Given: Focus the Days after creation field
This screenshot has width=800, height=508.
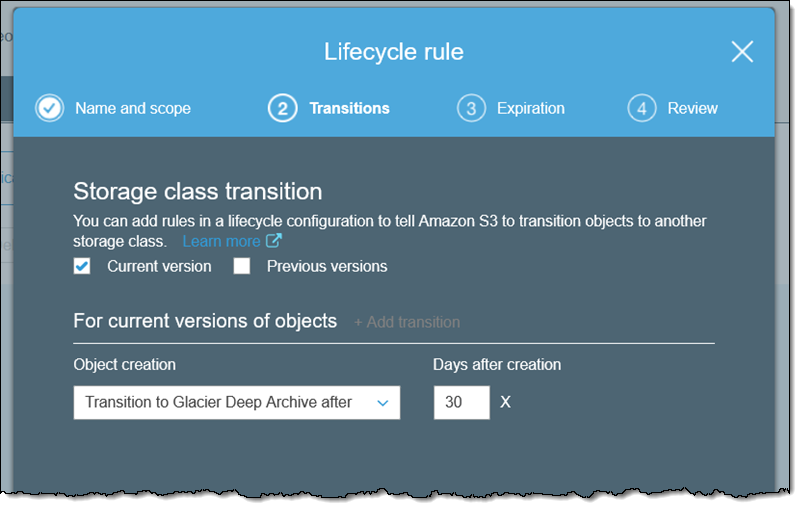Looking at the screenshot, I should [461, 402].
